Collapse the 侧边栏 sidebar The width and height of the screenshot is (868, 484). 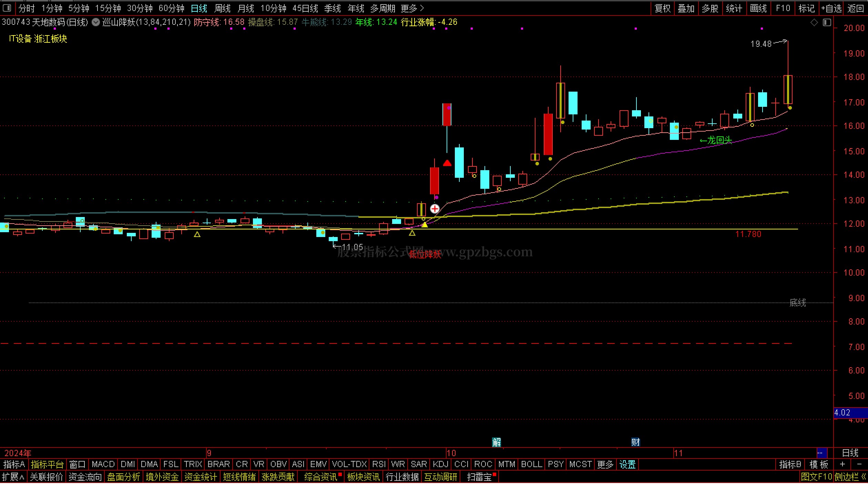(x=850, y=477)
